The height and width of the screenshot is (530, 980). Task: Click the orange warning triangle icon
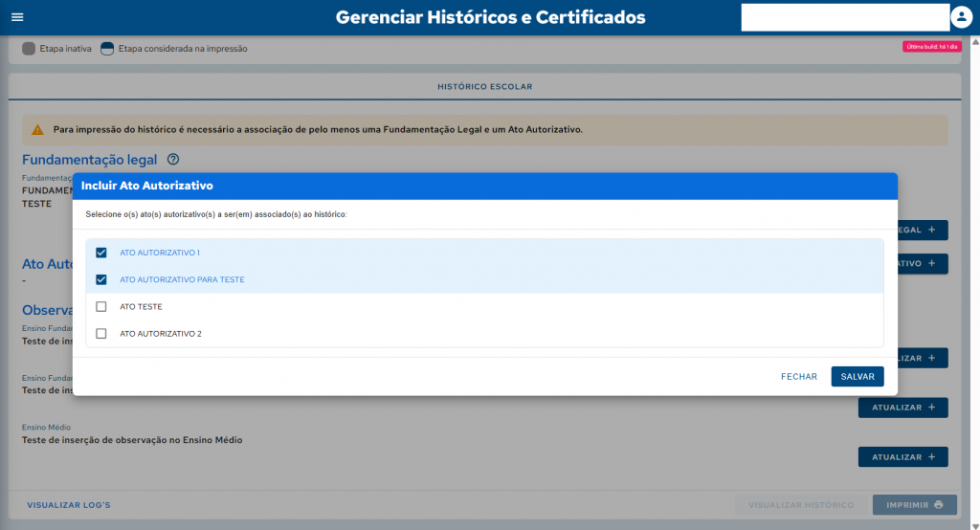tap(37, 130)
